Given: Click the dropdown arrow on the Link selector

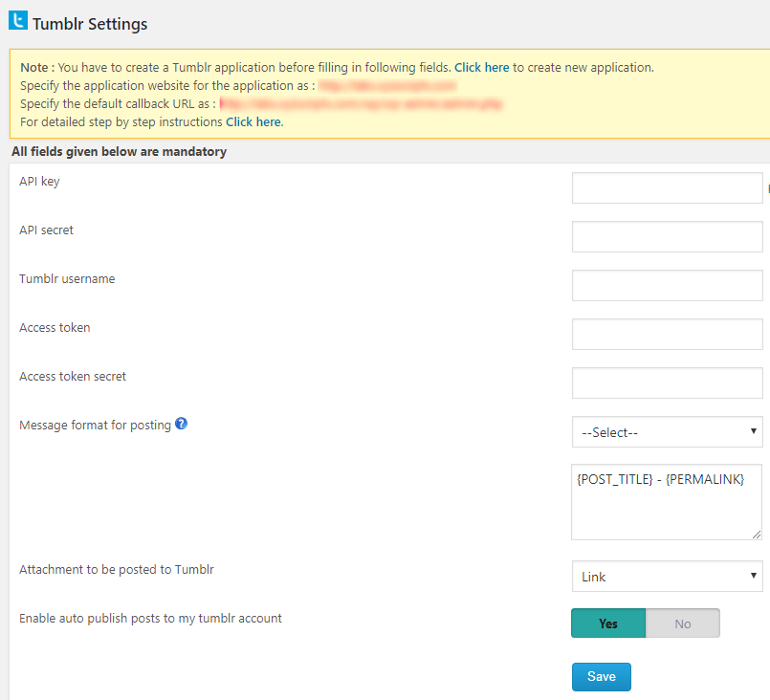Looking at the screenshot, I should pos(754,576).
